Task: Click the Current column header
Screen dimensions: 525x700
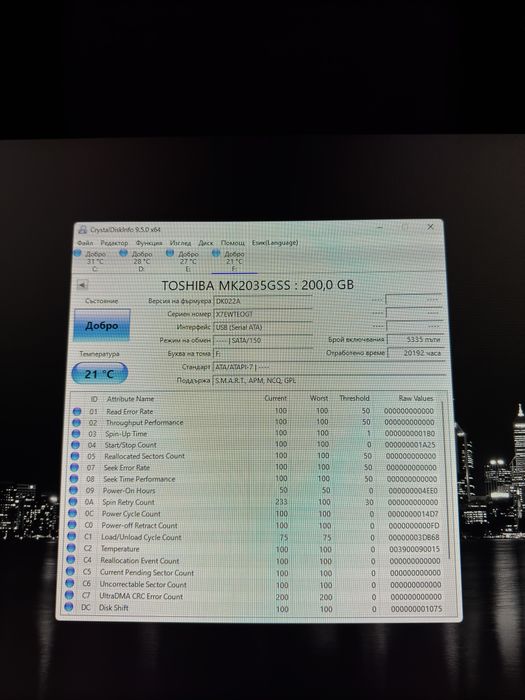Action: coord(275,398)
